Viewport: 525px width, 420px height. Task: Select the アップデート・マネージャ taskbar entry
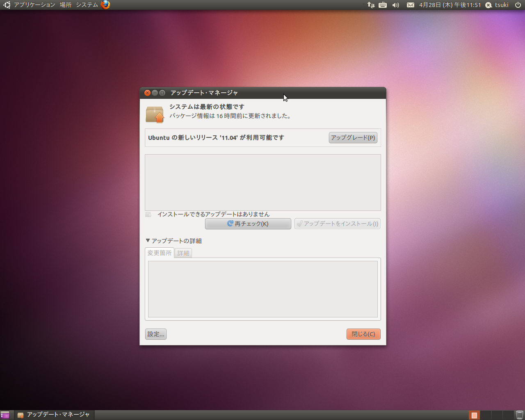tap(54, 415)
